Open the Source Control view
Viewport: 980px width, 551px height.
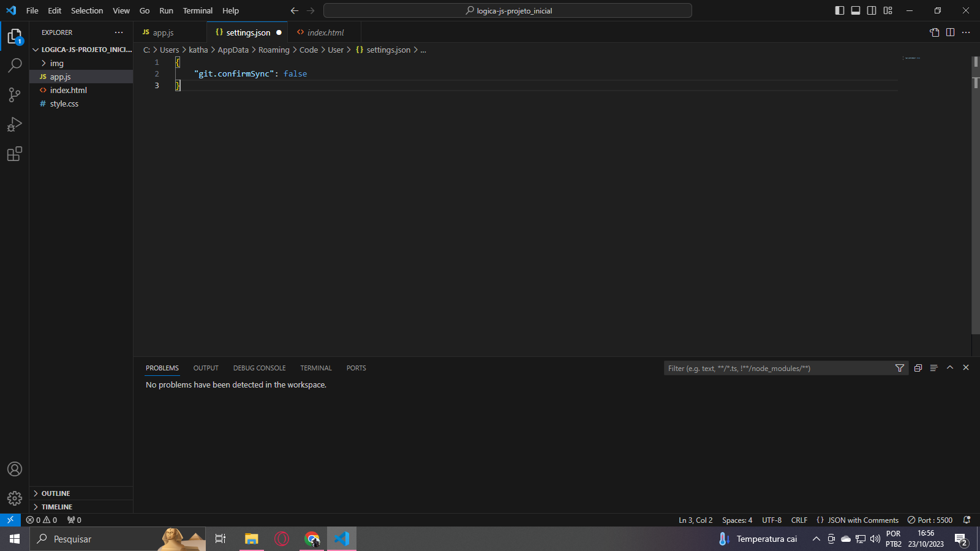point(15,94)
